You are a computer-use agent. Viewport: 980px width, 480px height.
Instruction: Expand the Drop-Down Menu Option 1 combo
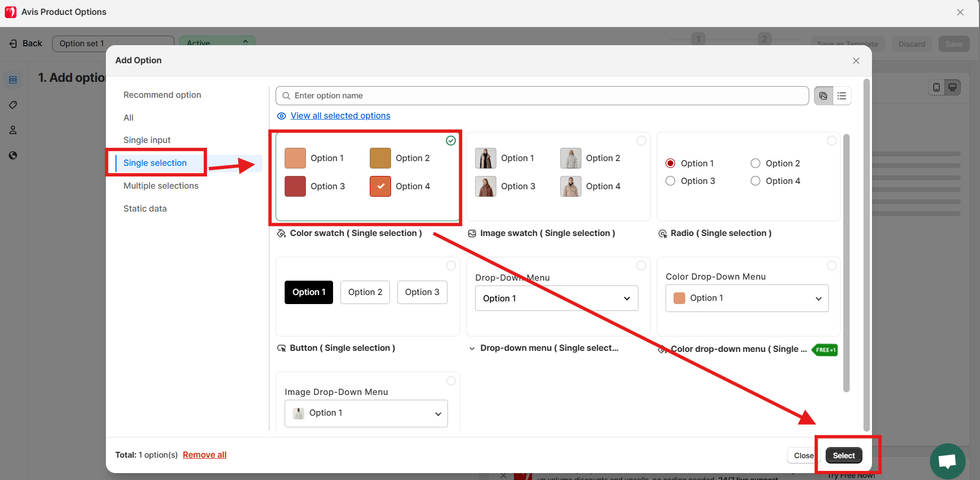pos(556,298)
